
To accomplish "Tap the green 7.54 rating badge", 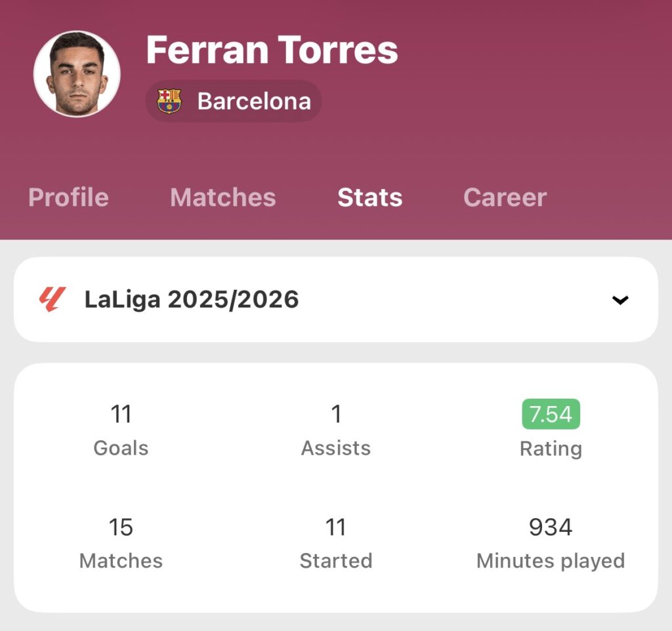I will (551, 414).
